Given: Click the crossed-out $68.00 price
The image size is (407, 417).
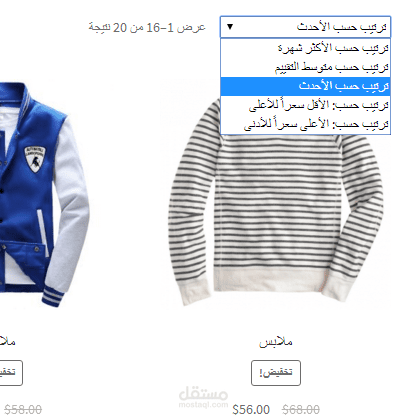Looking at the screenshot, I should tap(301, 410).
